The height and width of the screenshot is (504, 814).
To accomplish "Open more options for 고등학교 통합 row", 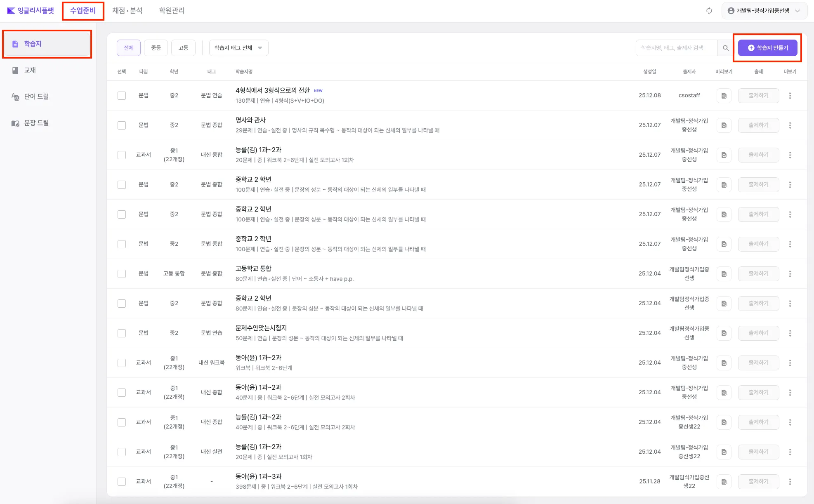I will (790, 274).
